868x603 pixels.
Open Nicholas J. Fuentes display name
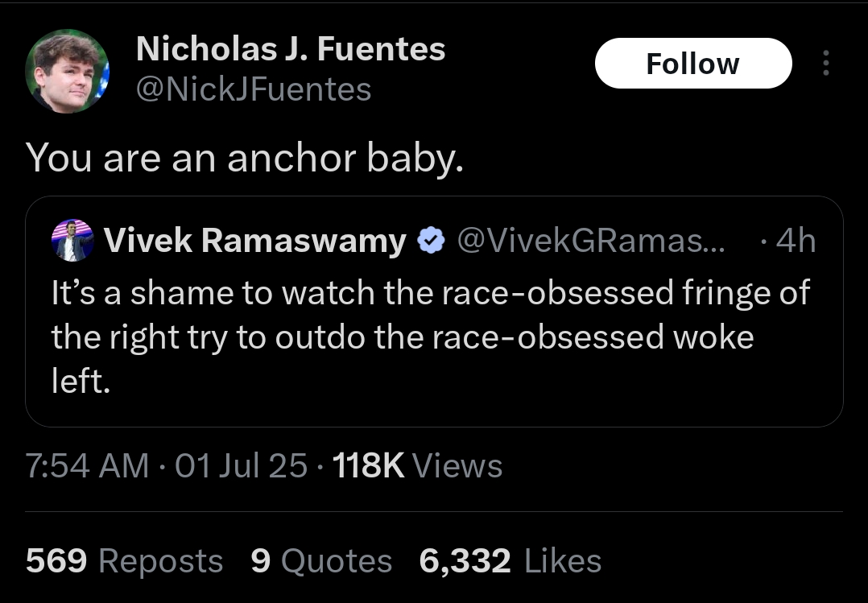[x=291, y=49]
